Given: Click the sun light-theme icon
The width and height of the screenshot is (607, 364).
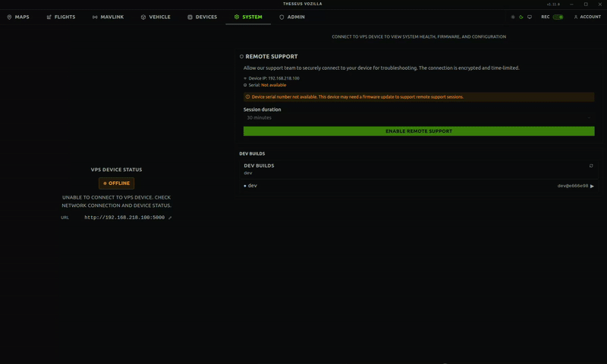Looking at the screenshot, I should pyautogui.click(x=513, y=17).
